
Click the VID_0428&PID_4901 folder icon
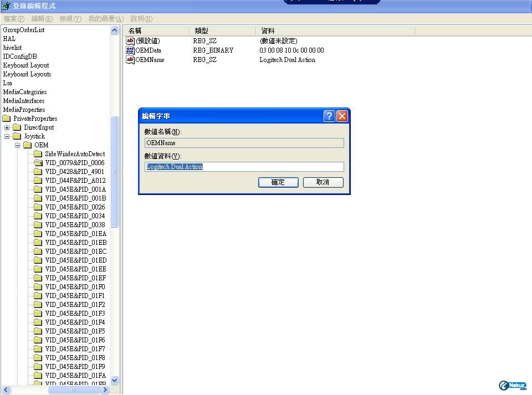tap(38, 172)
